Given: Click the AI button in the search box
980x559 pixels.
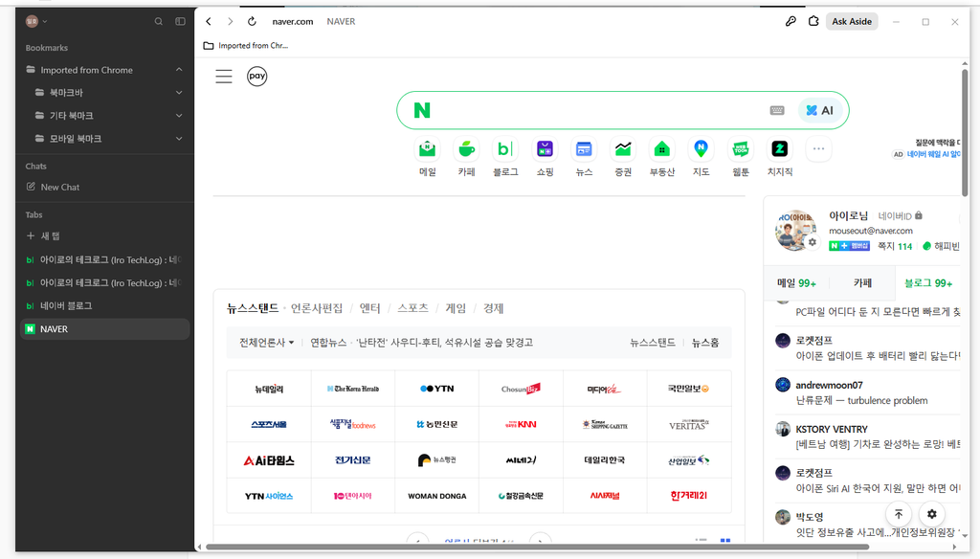Looking at the screenshot, I should click(819, 111).
